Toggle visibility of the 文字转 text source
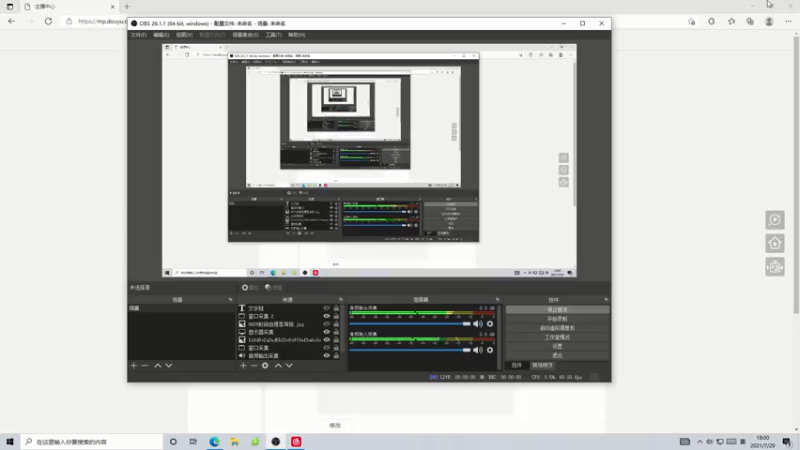The width and height of the screenshot is (800, 450). click(x=327, y=308)
